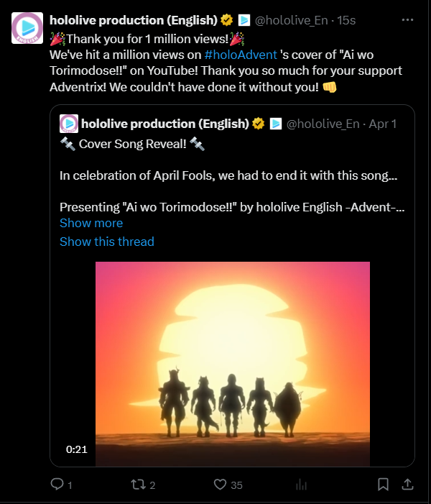Click the 0:21 video duration label
Image resolution: width=431 pixels, height=504 pixels.
(x=76, y=449)
